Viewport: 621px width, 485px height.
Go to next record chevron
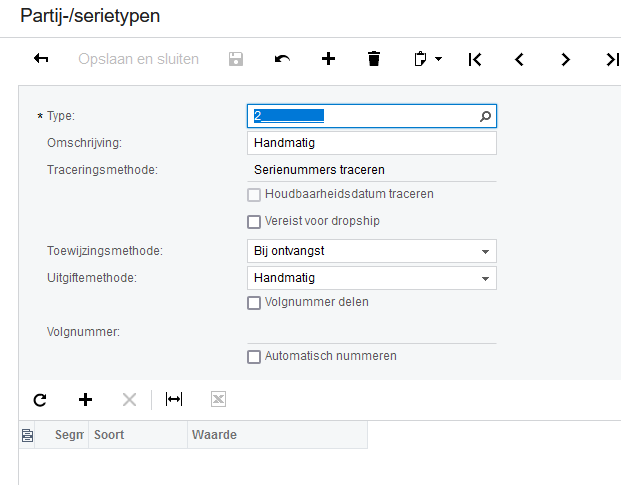click(566, 59)
